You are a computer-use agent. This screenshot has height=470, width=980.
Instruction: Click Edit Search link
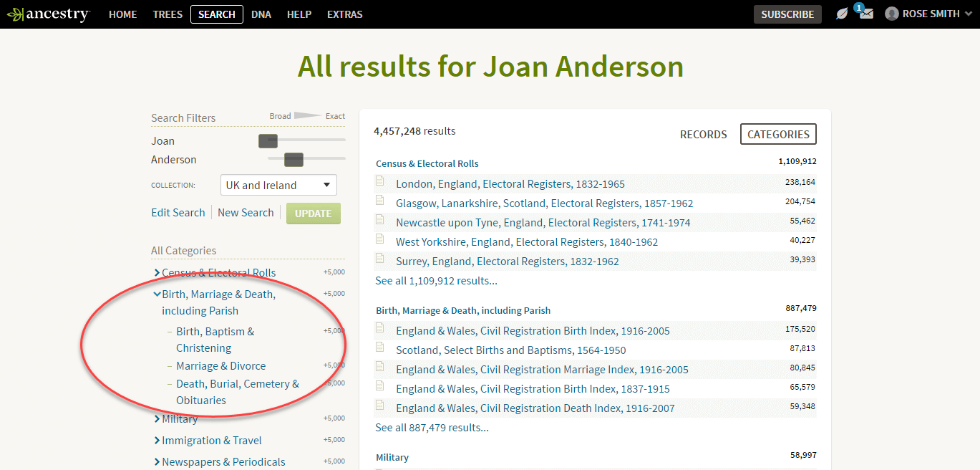(x=178, y=213)
